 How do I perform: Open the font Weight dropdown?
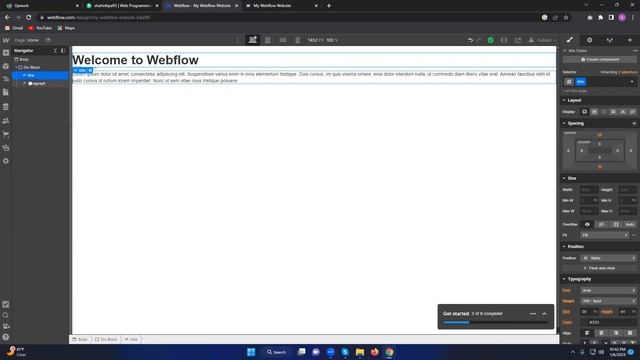click(609, 301)
